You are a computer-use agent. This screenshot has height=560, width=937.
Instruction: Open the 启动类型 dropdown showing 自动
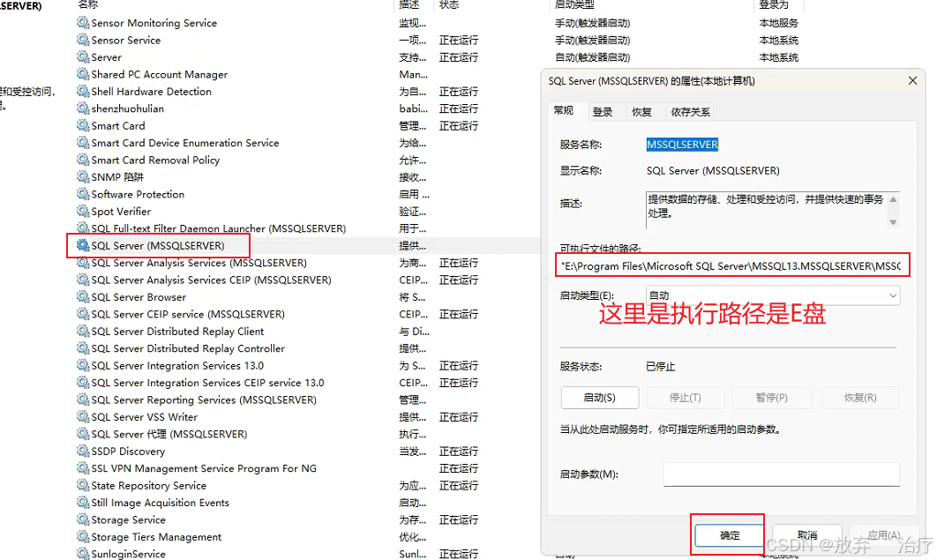773,295
